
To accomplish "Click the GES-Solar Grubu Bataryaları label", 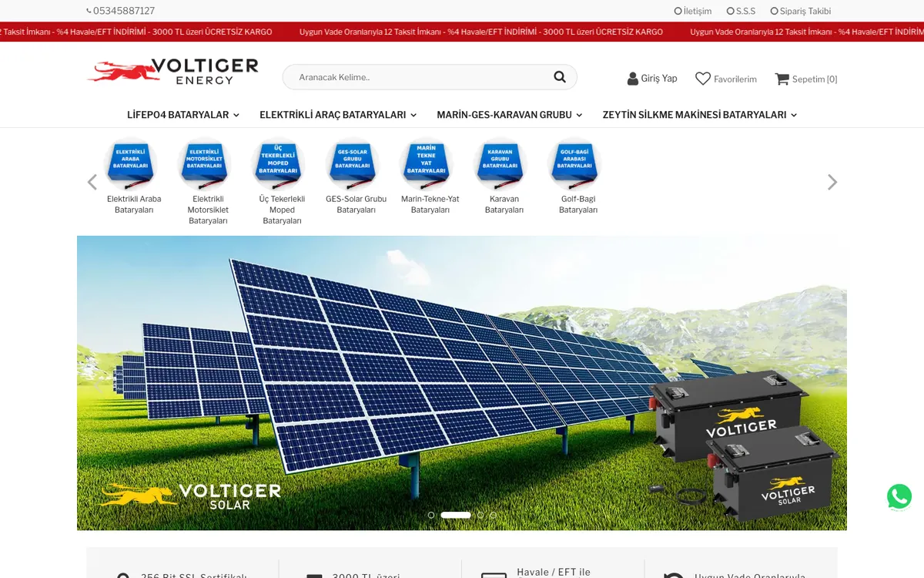I will (x=356, y=204).
